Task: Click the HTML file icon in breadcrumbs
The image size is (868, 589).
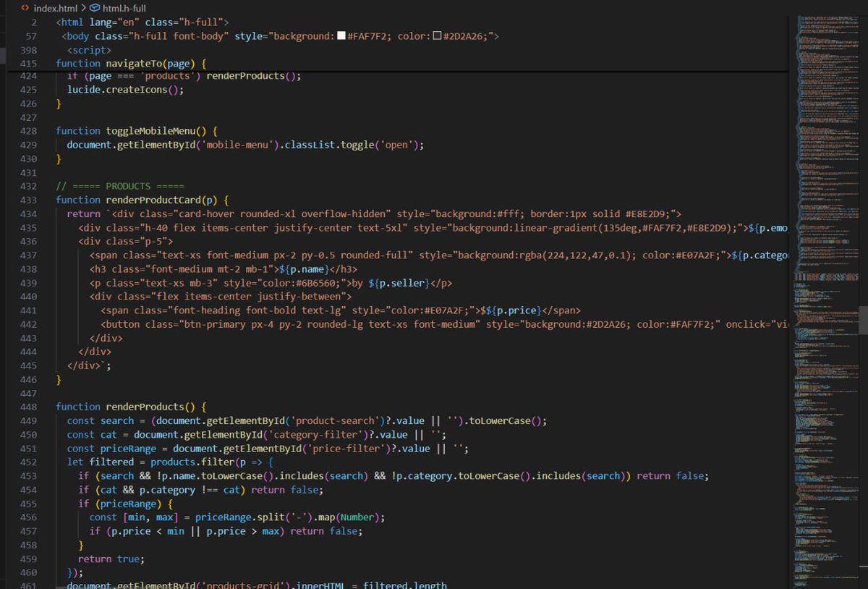Action: tap(25, 8)
